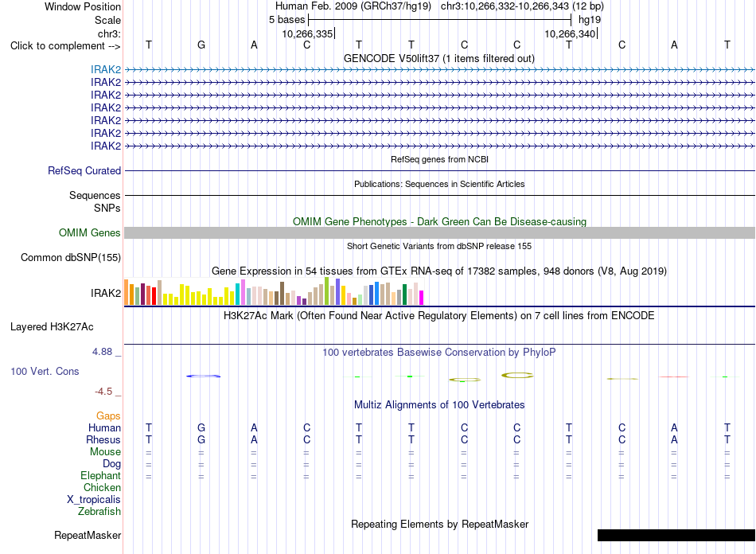Screen dimensions: 756x554
Task: Click the RefSeq genes from NCBI title
Action: [x=440, y=159]
